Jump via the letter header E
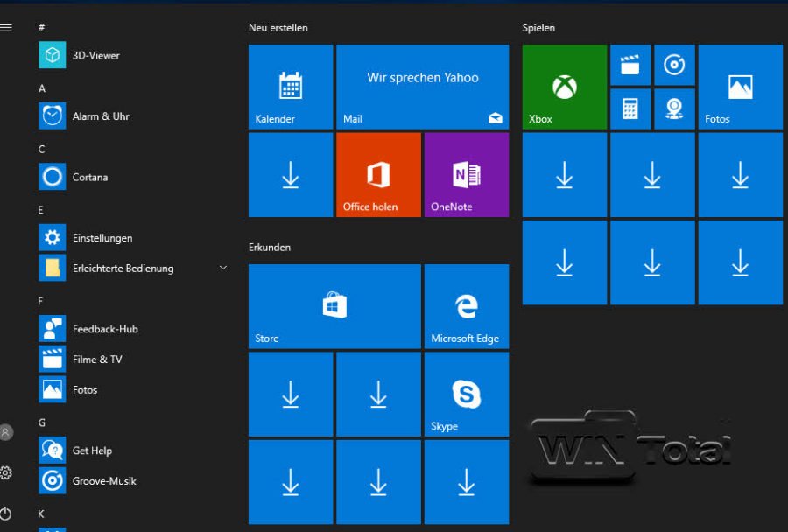788x532 pixels. point(41,209)
